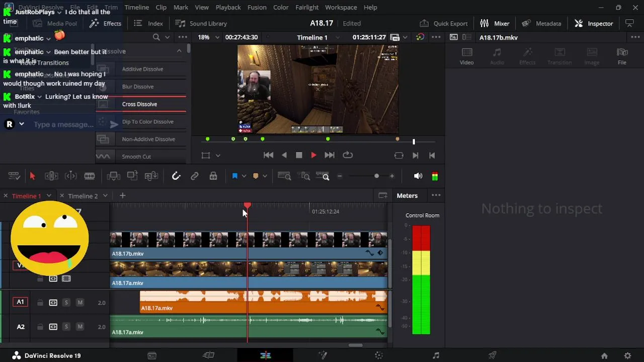Add a marker using the marker icon
This screenshot has height=362, width=644.
(256, 176)
